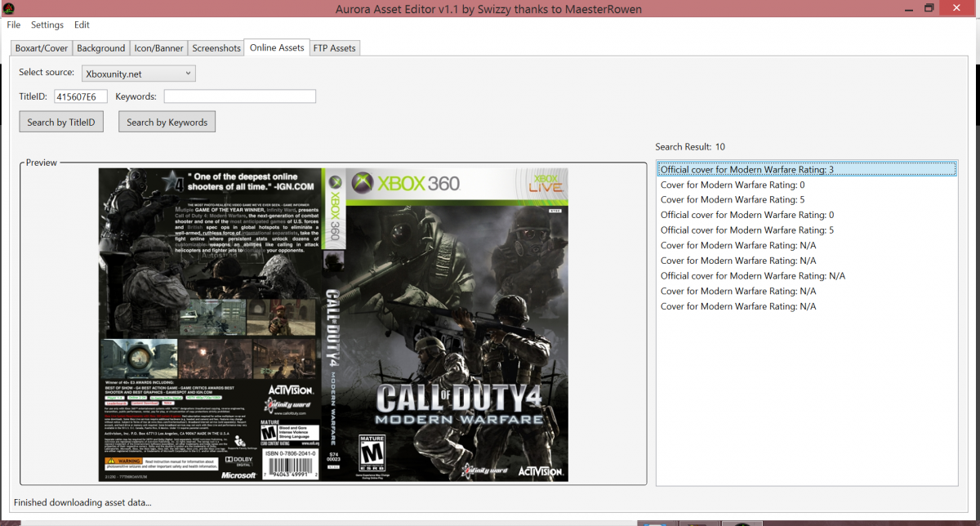Choose result Cover for Modern Warfare Rating: 0
Screen dimensions: 980x526
[807, 185]
